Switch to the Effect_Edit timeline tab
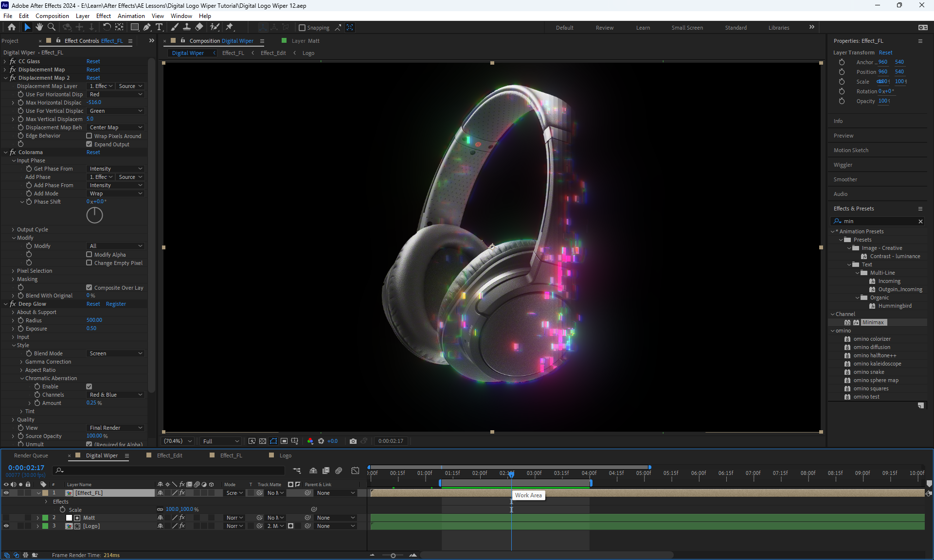934x560 pixels. click(x=169, y=455)
